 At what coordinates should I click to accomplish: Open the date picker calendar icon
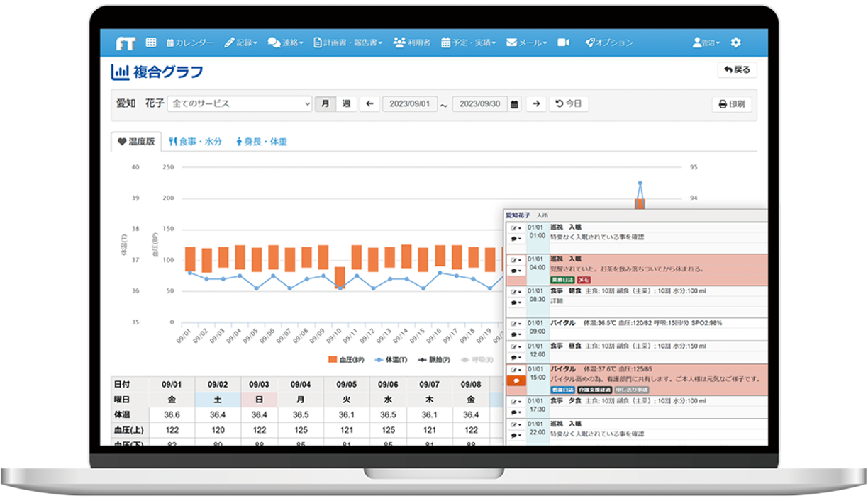point(515,104)
